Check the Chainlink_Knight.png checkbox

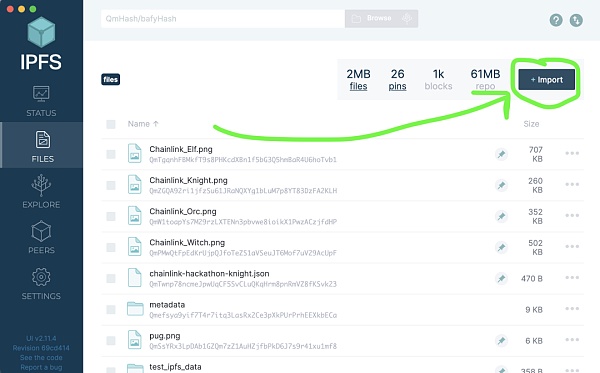[x=111, y=185]
